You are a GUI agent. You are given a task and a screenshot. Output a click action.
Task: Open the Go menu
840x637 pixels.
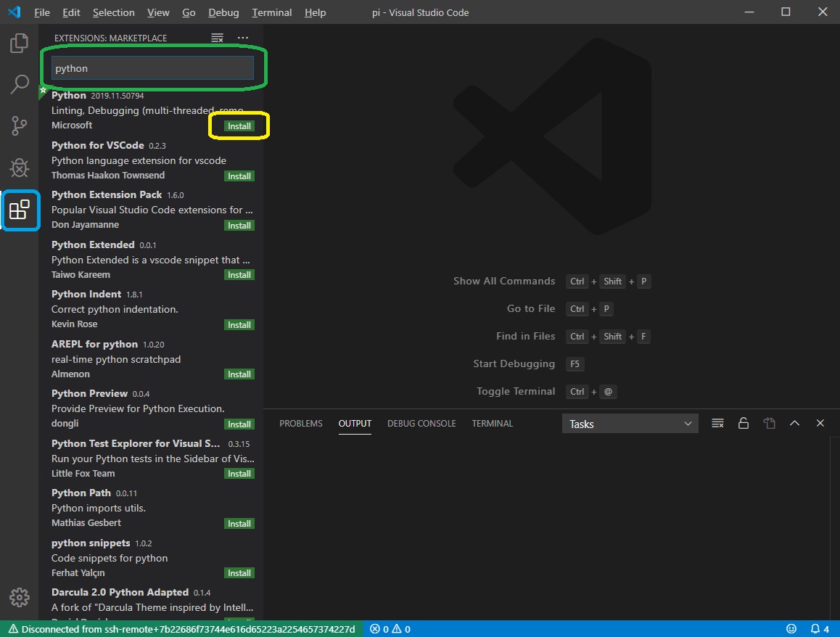point(189,12)
